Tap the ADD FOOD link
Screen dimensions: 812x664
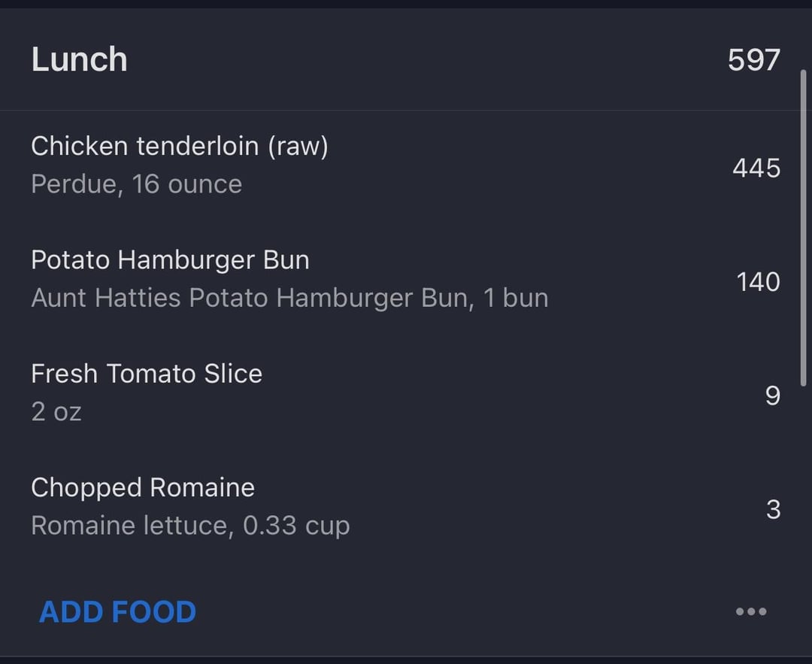(117, 611)
